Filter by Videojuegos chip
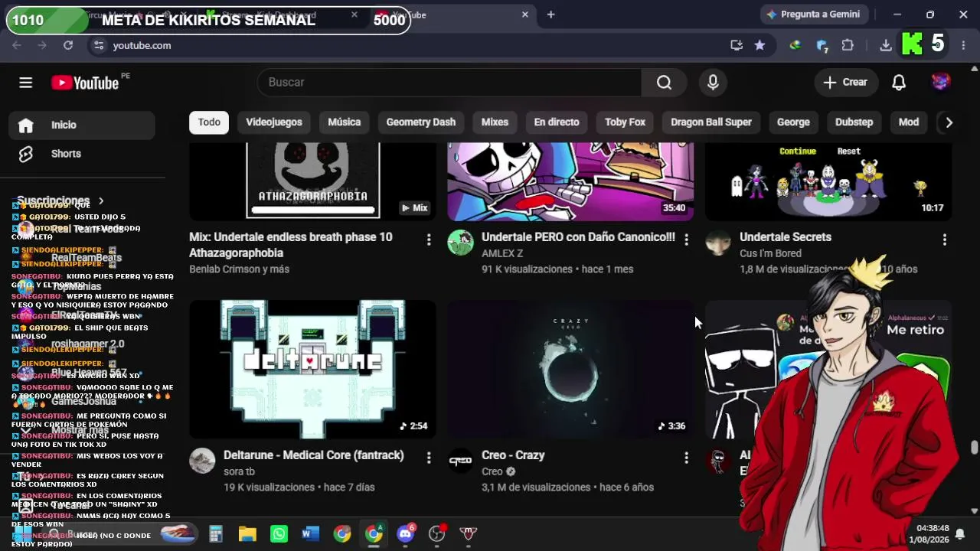 274,122
